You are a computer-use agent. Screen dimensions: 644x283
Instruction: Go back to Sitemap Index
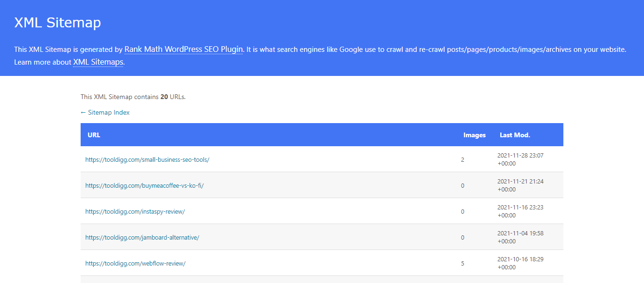(x=105, y=112)
